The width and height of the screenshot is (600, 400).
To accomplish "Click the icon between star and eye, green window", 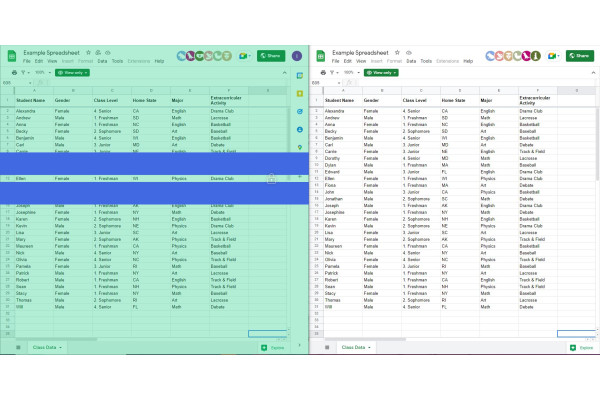I will point(98,52).
